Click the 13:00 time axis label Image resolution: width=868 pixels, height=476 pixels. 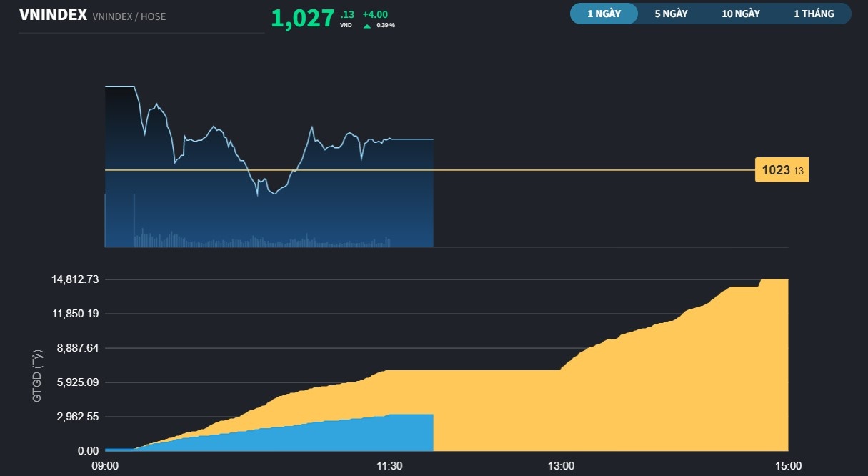[x=561, y=465]
